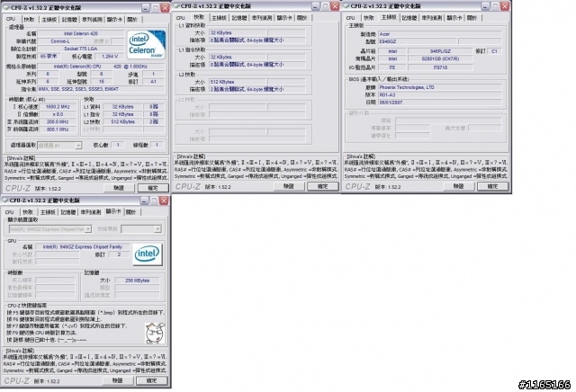Screen dimensions: 576x392
Task: Click the BIOS brand 'Phoenix Technologies, LTD'
Action: click(x=440, y=87)
